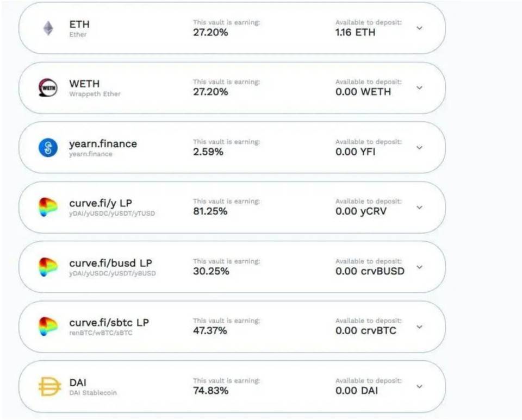The height and width of the screenshot is (420, 522).
Task: Click the 0.00 crvBUSD available balance
Action: point(370,271)
